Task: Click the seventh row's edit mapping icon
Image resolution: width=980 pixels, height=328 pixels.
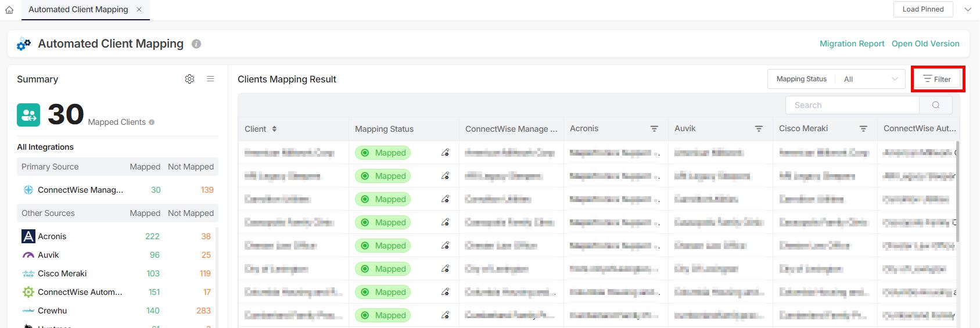Action: coord(445,292)
